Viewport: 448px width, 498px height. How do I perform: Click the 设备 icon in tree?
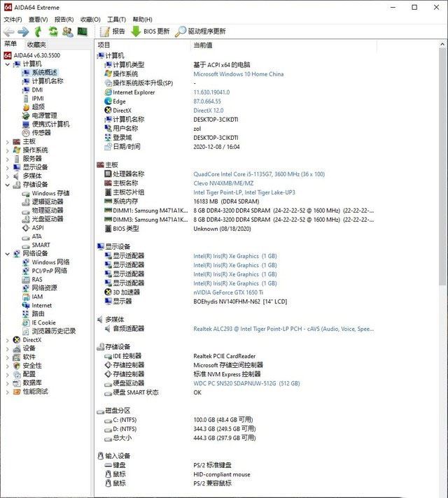click(x=17, y=348)
